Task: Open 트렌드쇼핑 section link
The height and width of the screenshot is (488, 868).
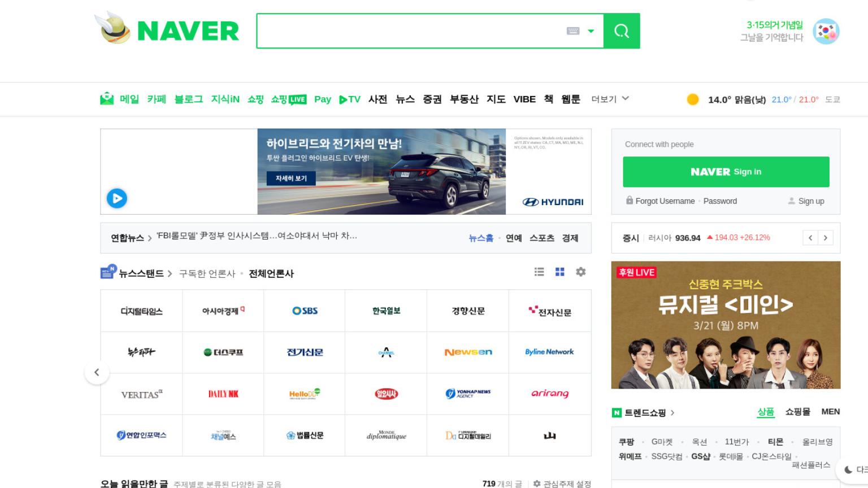Action: 645,413
